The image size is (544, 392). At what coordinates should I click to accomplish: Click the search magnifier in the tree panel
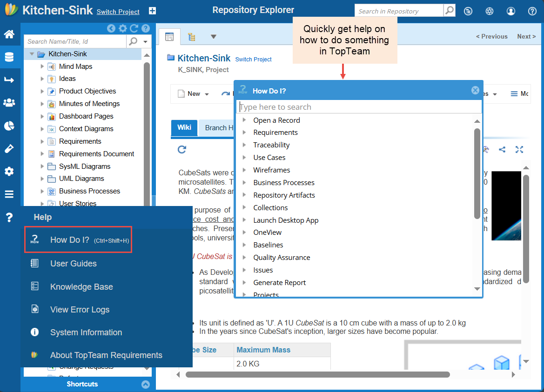click(133, 41)
